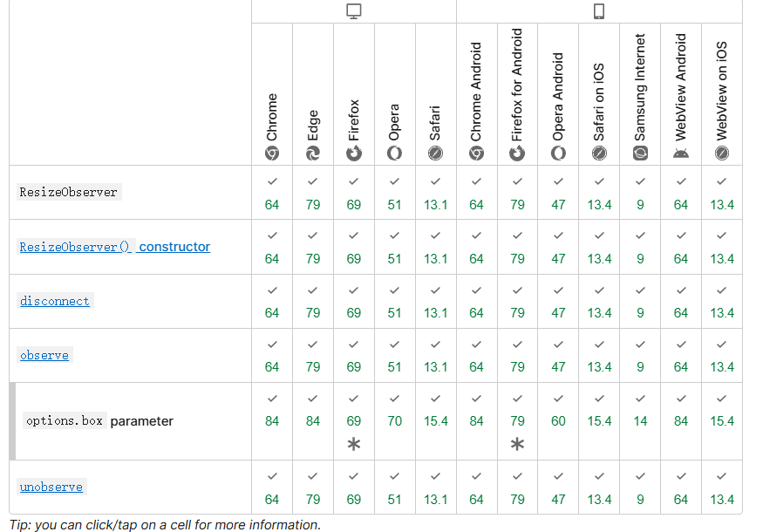This screenshot has height=532, width=763.
Task: Click the Safari desktop column header icon
Action: (x=436, y=153)
